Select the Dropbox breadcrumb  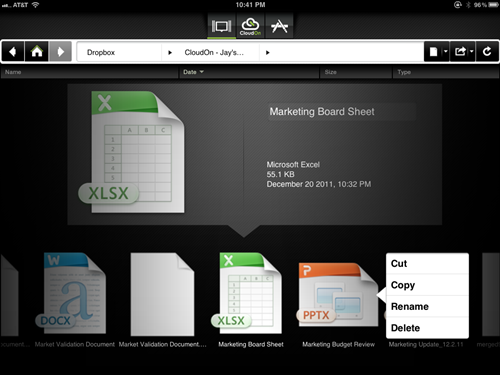point(101,52)
